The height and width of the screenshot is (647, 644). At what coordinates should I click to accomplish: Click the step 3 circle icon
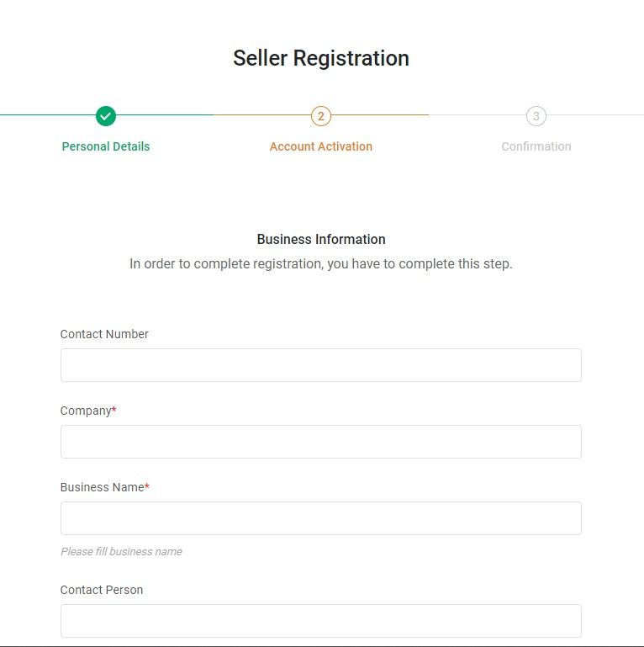click(x=536, y=116)
